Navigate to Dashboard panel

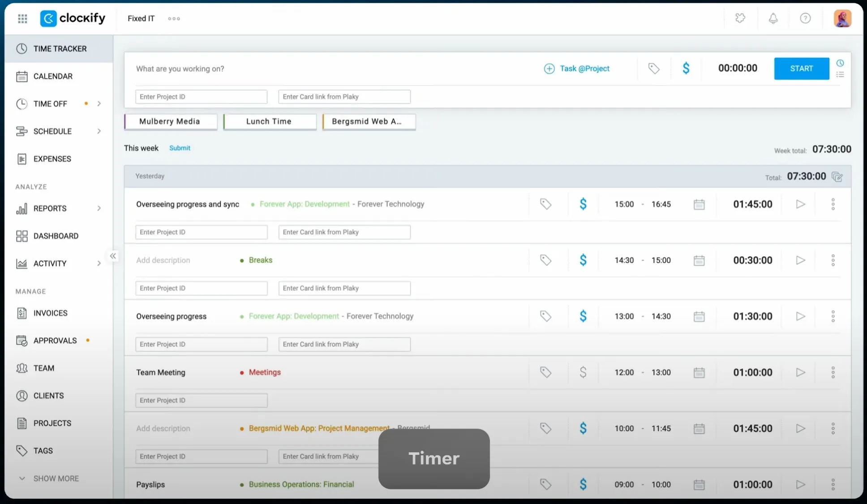56,236
